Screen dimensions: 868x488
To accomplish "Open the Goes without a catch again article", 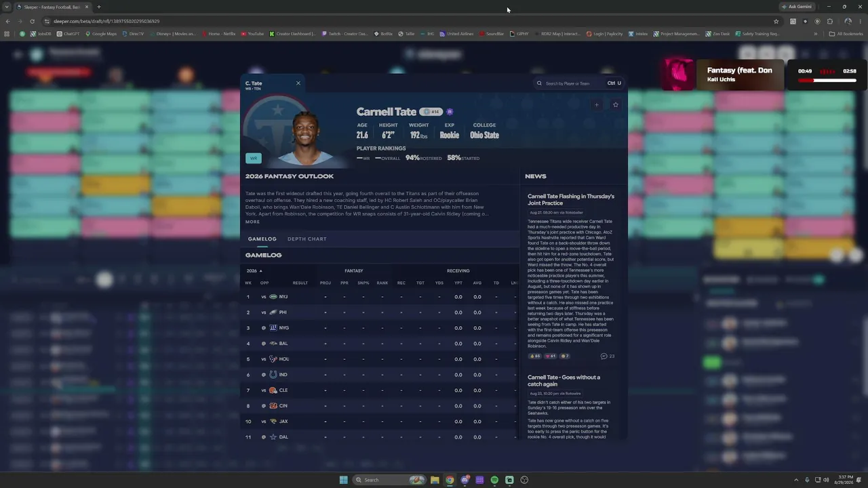I will [x=564, y=380].
